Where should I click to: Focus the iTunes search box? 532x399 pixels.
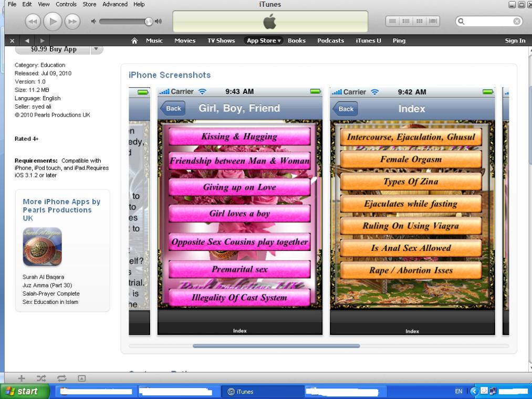tap(488, 22)
